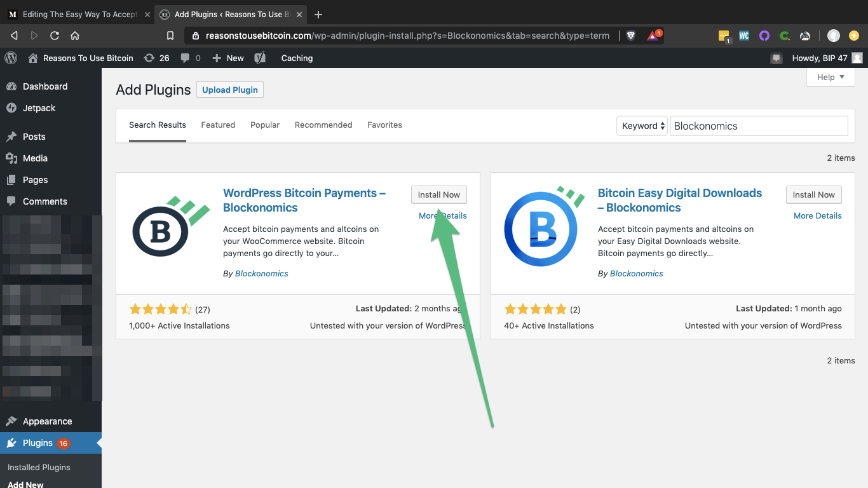Open the Yoast SEO admin bar icon
The height and width of the screenshot is (488, 868).
[x=260, y=58]
